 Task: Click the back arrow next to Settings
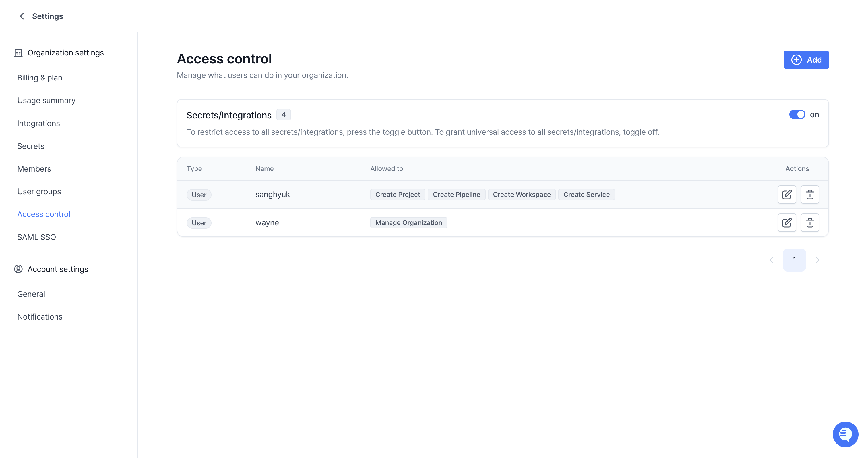pyautogui.click(x=22, y=16)
